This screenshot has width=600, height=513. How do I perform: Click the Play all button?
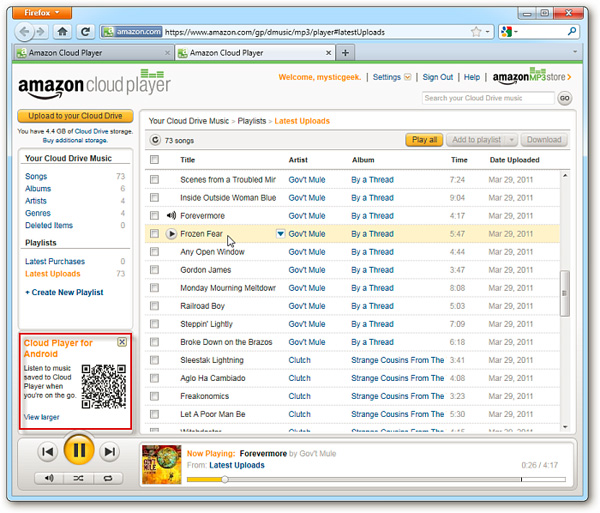click(x=424, y=140)
